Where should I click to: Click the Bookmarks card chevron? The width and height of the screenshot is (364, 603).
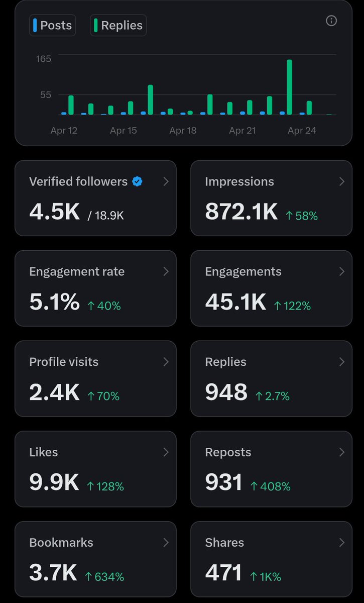[166, 543]
